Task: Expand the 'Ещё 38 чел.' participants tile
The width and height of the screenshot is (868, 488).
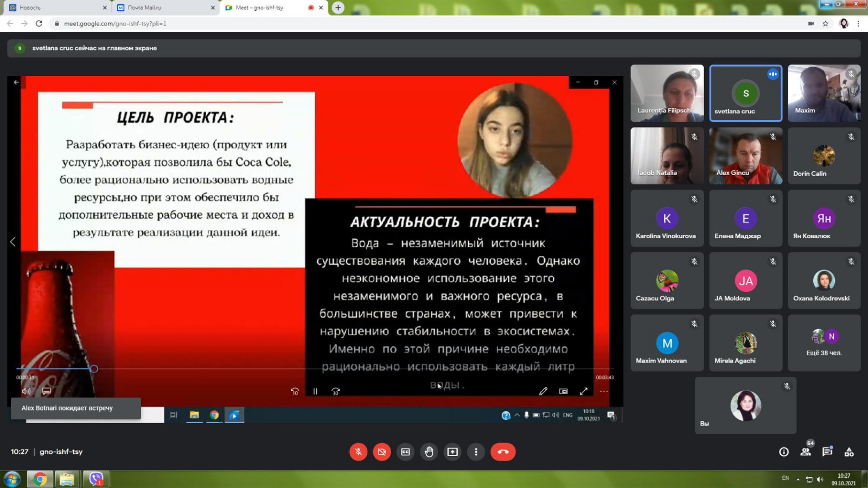Action: tap(824, 343)
